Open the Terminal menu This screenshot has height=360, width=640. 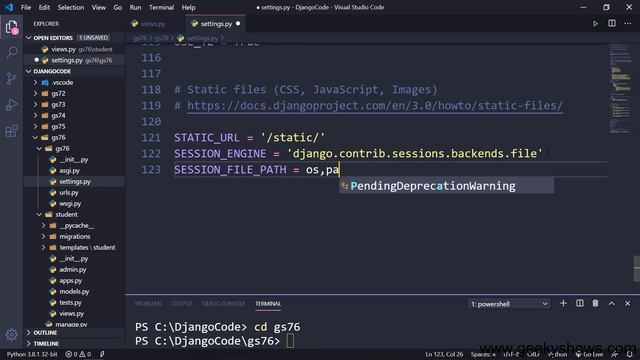tap(161, 7)
